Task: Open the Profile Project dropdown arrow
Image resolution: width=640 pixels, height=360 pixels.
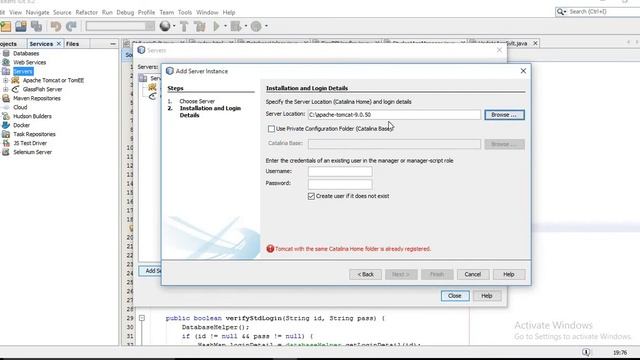Action: 266,27
